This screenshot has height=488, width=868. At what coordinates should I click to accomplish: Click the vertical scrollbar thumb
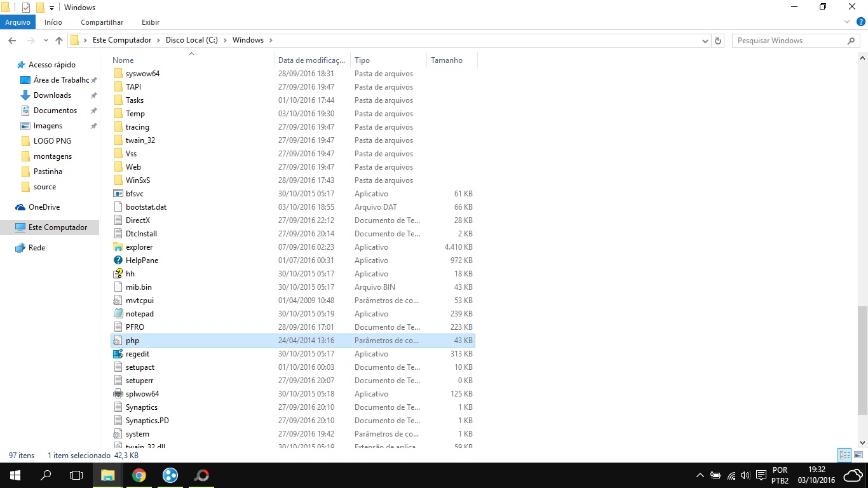click(x=862, y=360)
